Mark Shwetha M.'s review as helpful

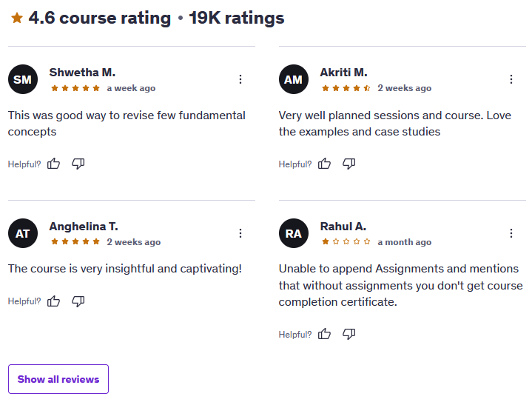click(x=53, y=164)
